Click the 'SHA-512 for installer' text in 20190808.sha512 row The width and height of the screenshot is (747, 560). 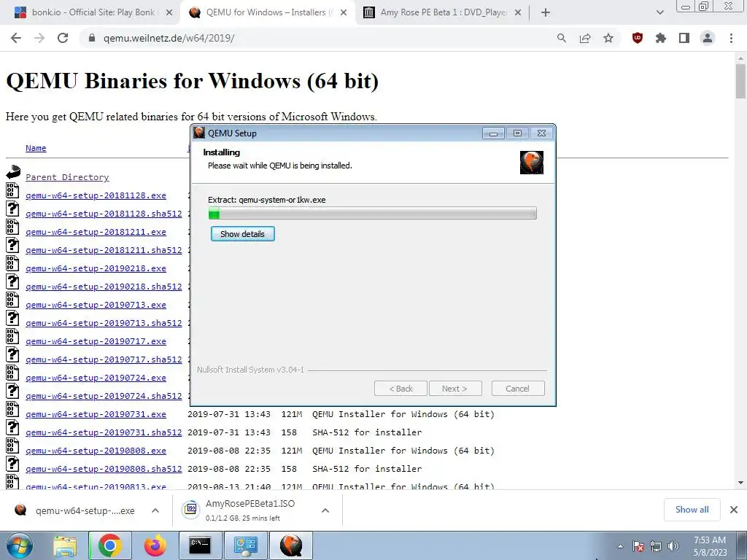(368, 469)
